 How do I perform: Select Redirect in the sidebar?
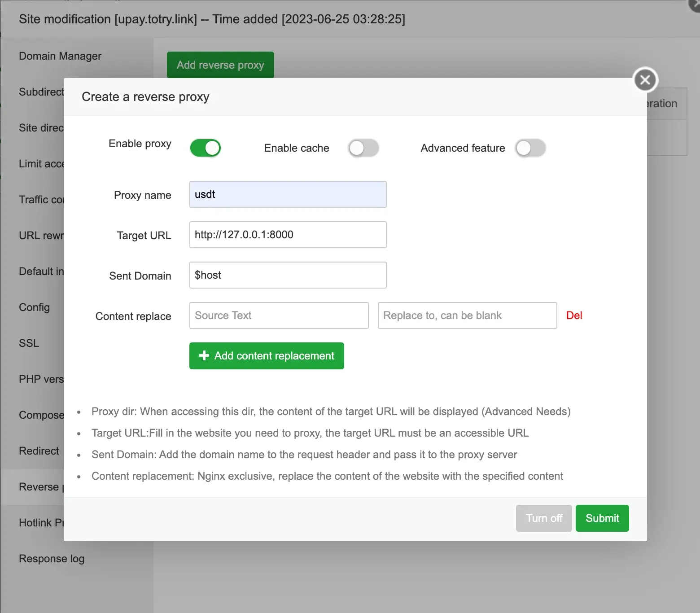point(39,451)
